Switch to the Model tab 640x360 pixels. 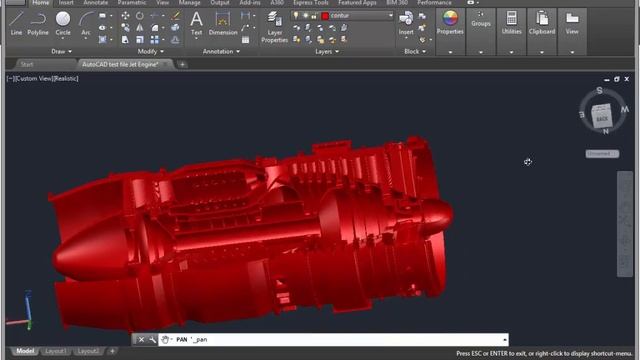(x=25, y=351)
